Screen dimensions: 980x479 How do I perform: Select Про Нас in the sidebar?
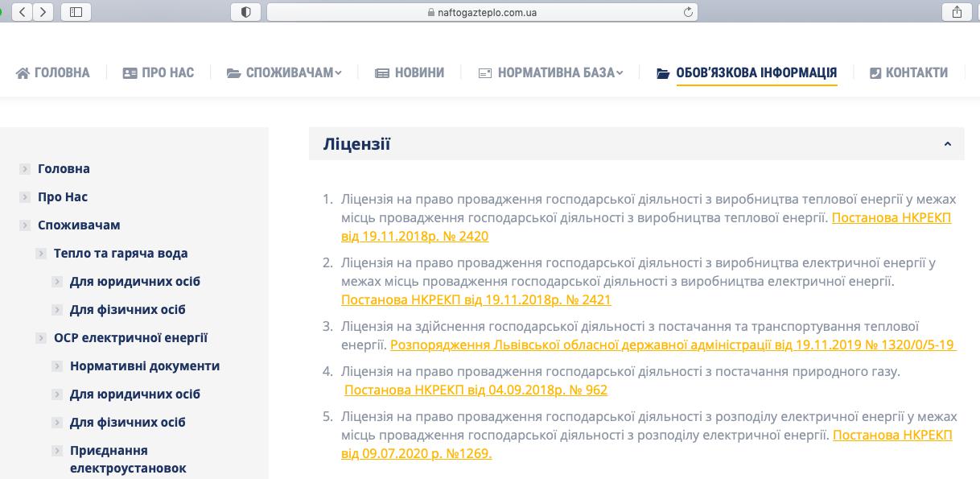(x=63, y=197)
